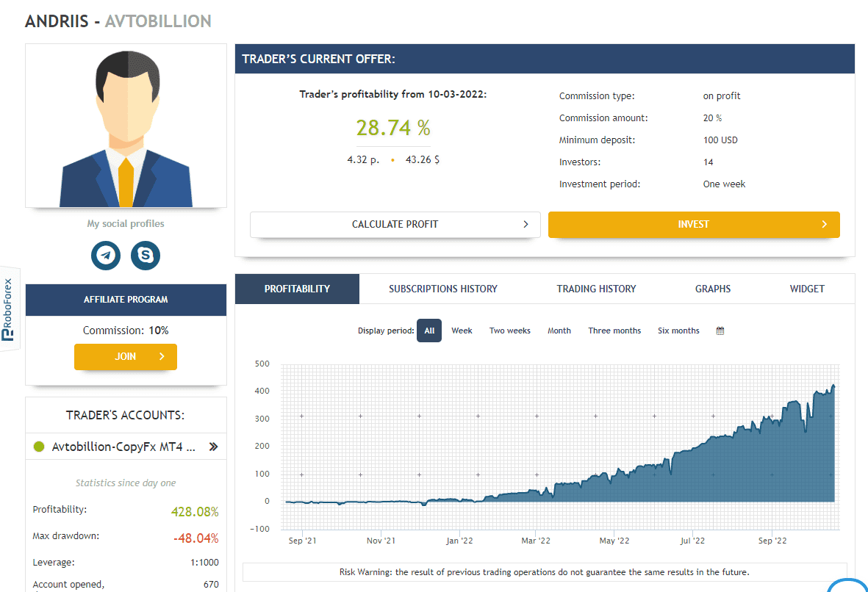Click the Sep '22 chart axis label
Image resolution: width=868 pixels, height=592 pixels.
(772, 541)
